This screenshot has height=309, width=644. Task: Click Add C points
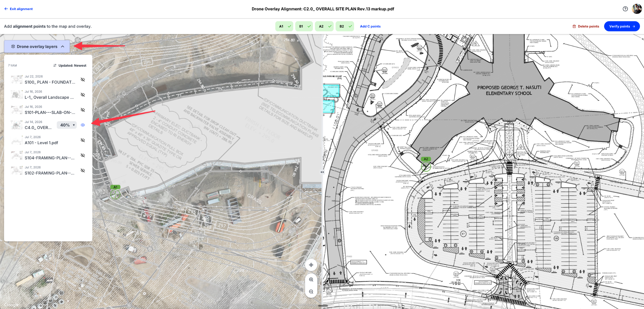[370, 26]
